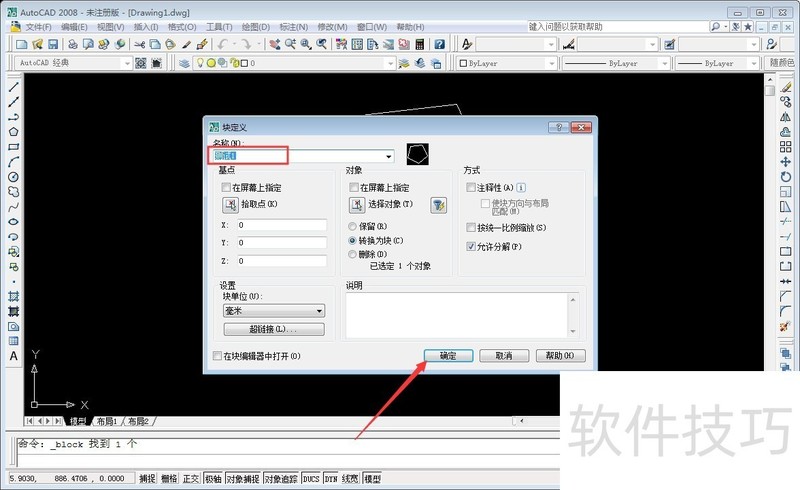Select the Circle tool
800x490 pixels.
(13, 177)
